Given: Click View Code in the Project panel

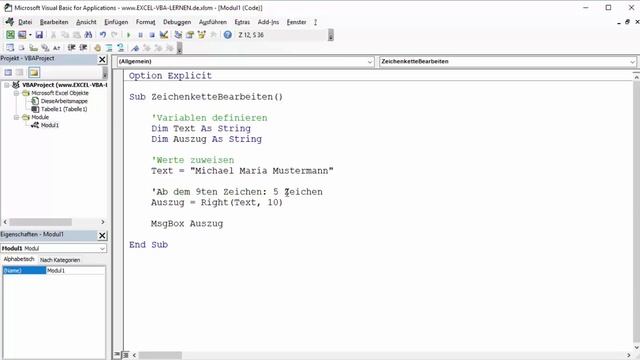Looking at the screenshot, I should click(x=8, y=73).
